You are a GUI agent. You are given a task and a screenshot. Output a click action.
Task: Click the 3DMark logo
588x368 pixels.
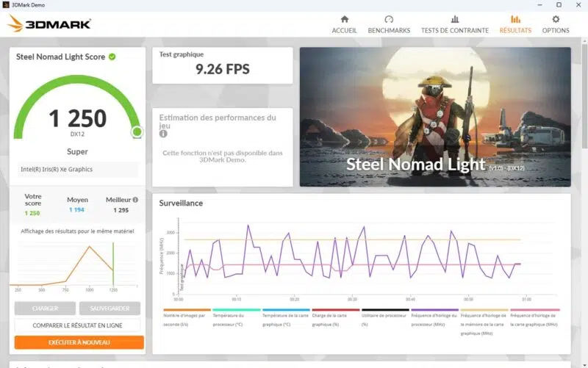tap(49, 24)
